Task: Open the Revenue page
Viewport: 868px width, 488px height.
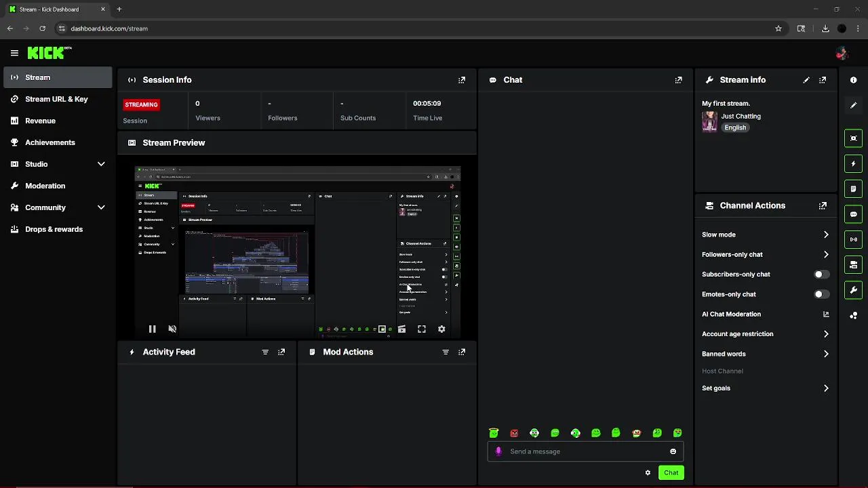Action: pos(58,121)
